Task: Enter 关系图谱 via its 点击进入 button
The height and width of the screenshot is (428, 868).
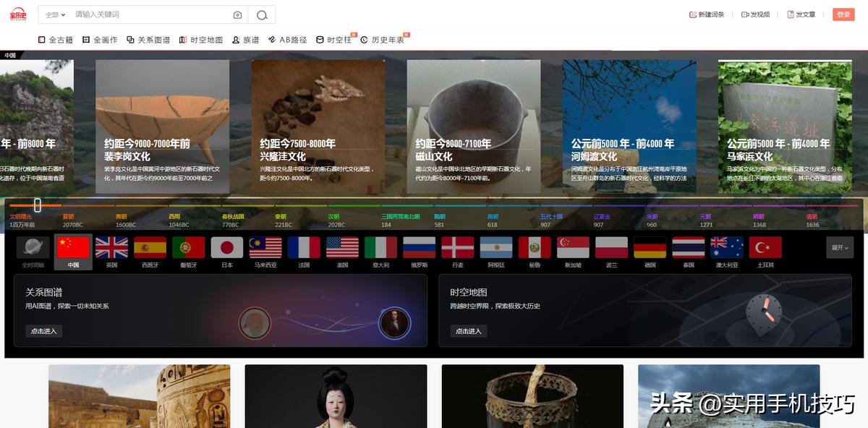Action: [x=43, y=332]
